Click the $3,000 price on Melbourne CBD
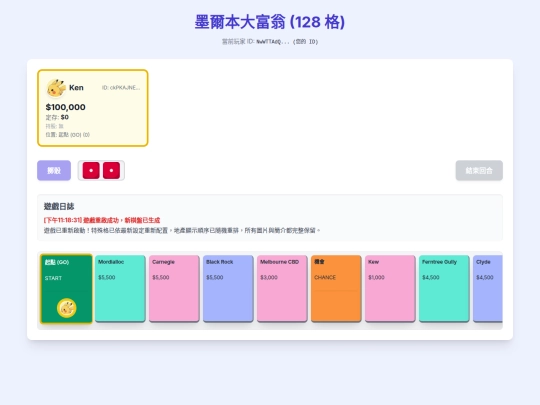540x405 pixels. [269, 277]
